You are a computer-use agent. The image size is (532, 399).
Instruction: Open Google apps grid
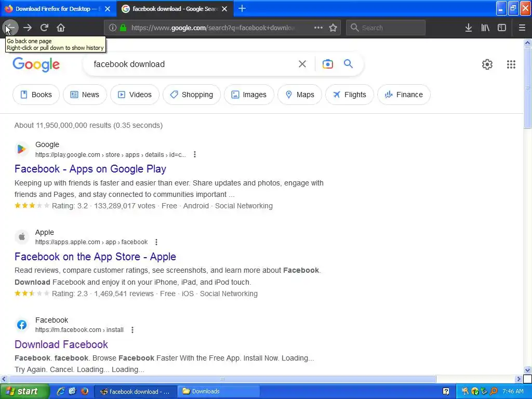(x=511, y=64)
